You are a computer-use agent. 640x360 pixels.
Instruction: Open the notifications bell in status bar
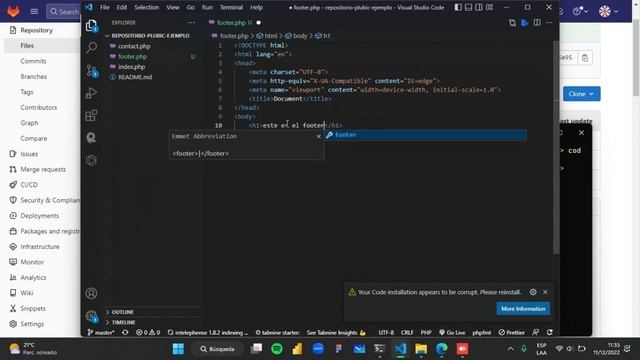click(x=550, y=333)
